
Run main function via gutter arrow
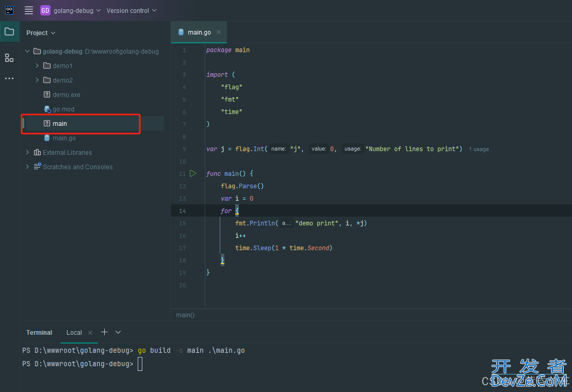pos(193,174)
